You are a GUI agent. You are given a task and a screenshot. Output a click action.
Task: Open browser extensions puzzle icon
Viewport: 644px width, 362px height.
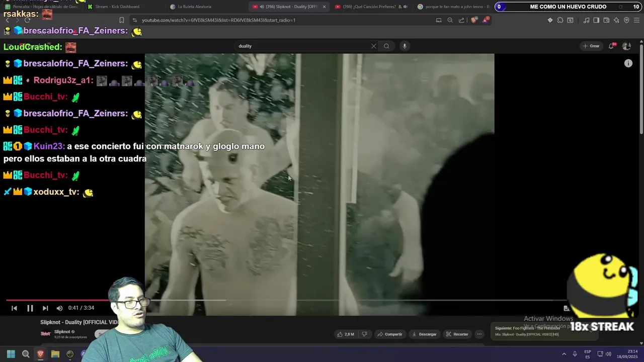point(560,20)
